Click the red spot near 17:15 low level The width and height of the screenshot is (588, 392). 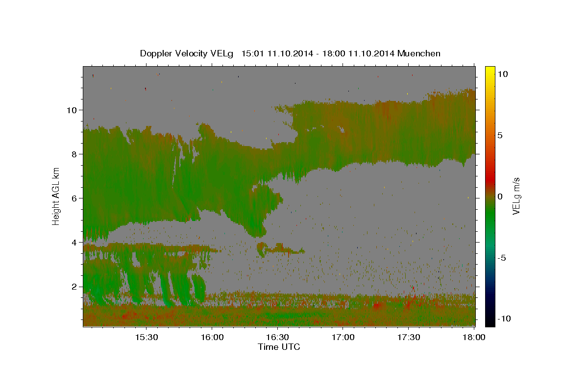(377, 306)
